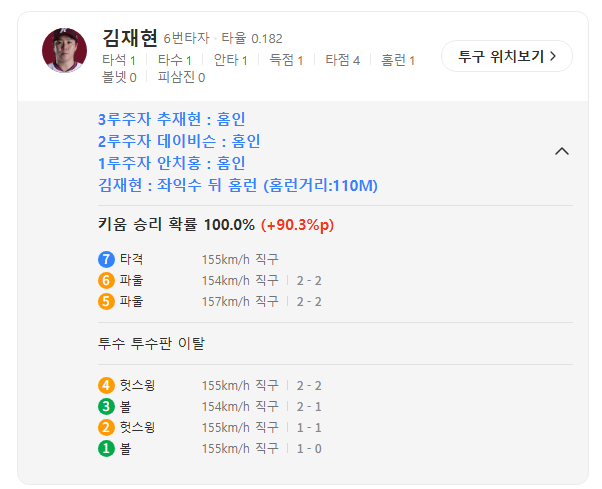Click 김재현 player name heading
This screenshot has height=489, width=602.
pos(129,38)
